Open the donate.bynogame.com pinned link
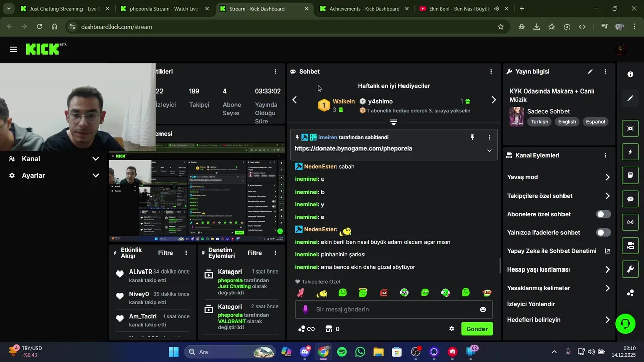 point(353,148)
